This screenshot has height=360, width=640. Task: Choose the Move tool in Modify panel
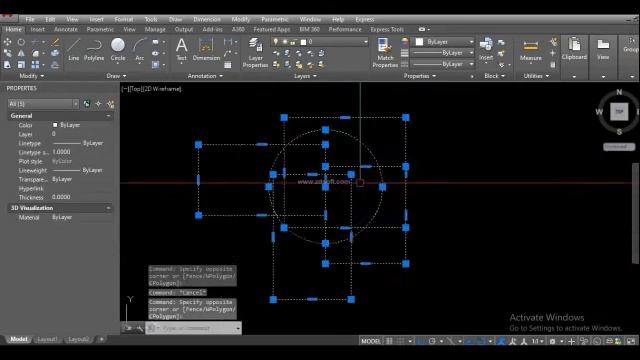point(7,42)
